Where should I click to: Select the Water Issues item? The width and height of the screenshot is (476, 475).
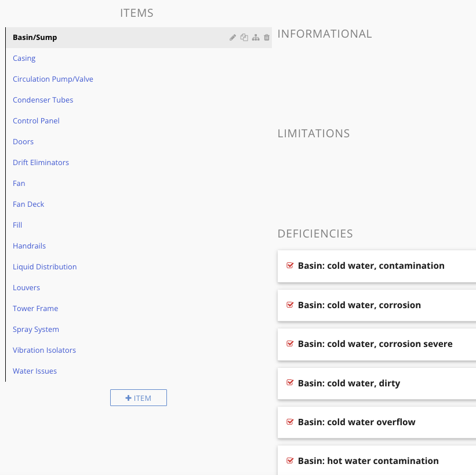click(35, 371)
